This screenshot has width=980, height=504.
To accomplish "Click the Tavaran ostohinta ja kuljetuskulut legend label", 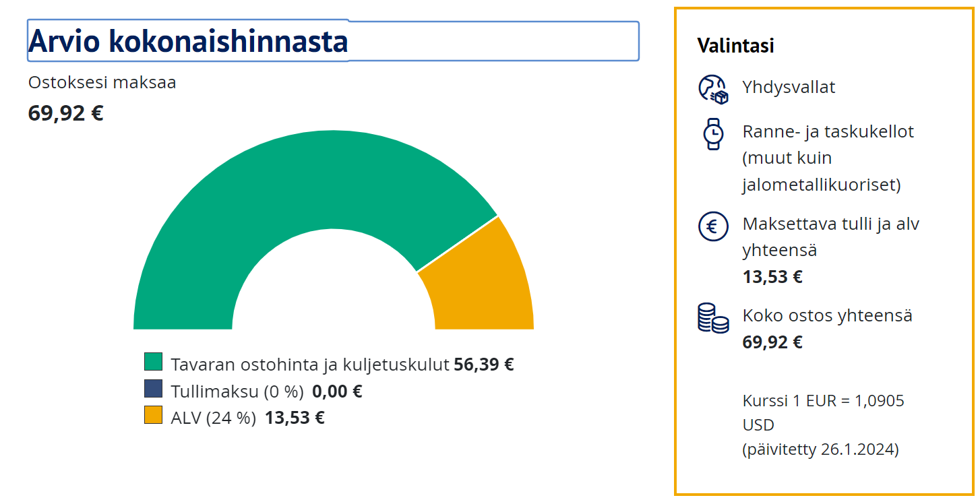I will click(309, 365).
